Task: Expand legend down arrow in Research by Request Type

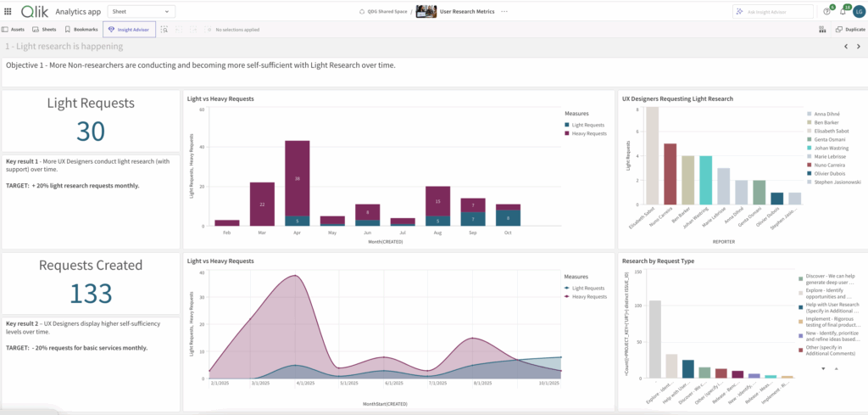Action: [823, 368]
